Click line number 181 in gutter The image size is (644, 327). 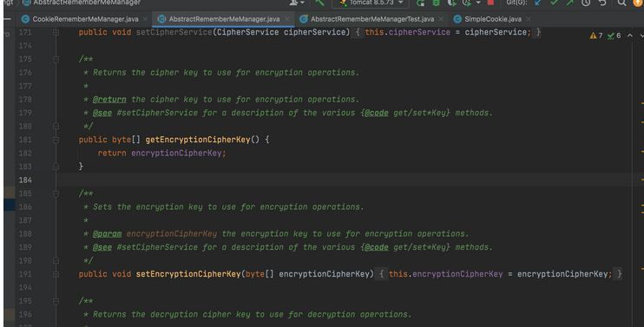point(25,140)
